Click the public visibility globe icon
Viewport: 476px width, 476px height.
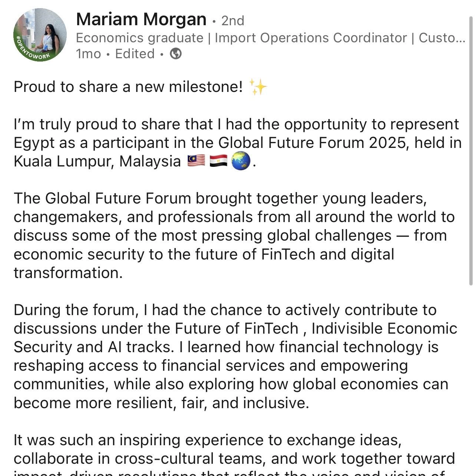175,54
